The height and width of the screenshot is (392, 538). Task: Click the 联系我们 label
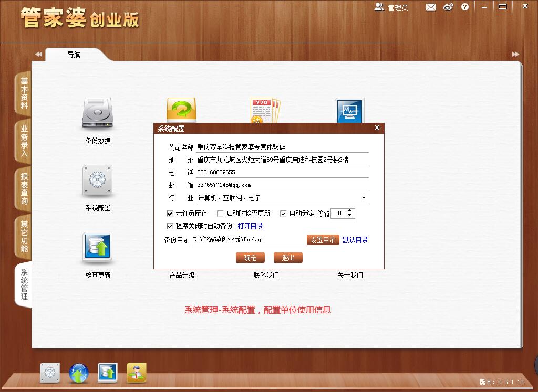point(266,275)
